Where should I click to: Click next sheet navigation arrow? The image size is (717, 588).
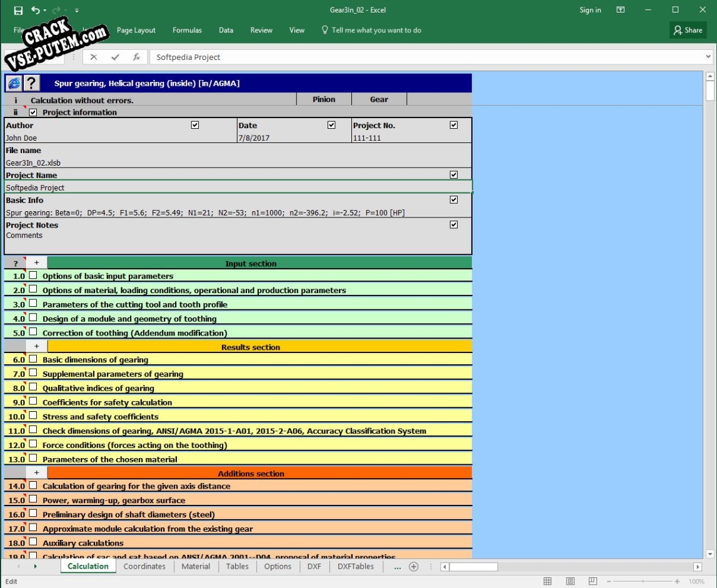click(x=35, y=567)
